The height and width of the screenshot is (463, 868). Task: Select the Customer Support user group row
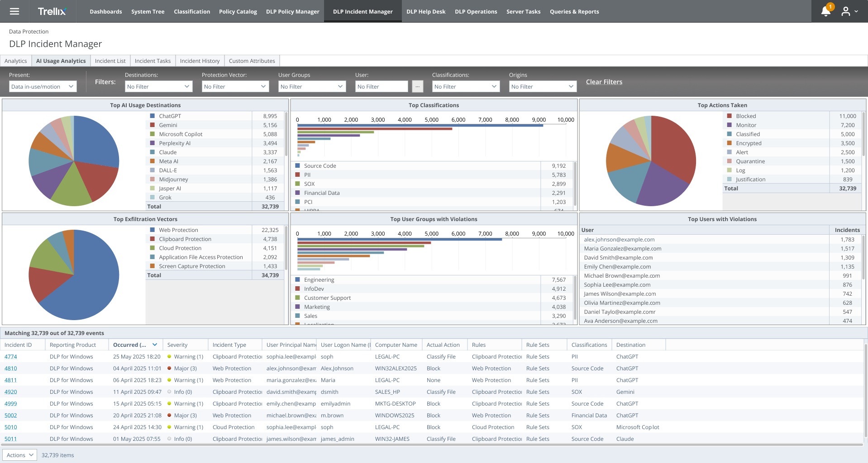pos(432,298)
